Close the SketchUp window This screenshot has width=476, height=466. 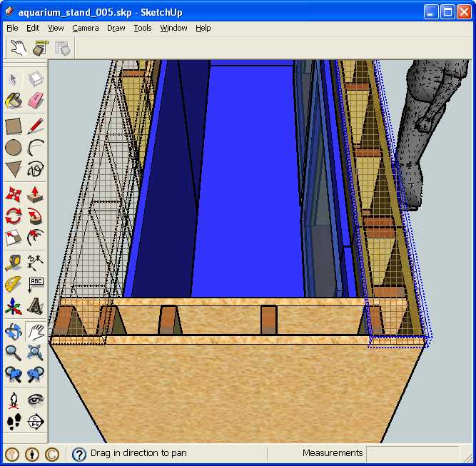(x=464, y=12)
